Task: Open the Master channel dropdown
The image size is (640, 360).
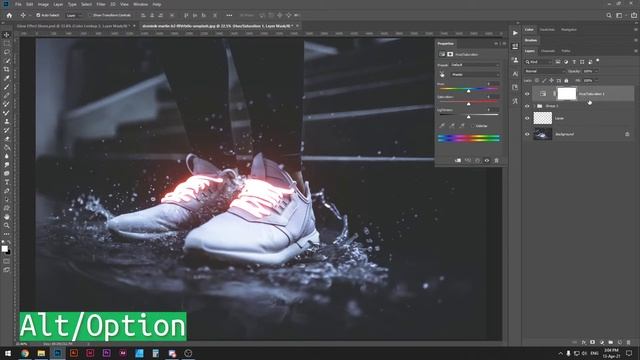Action: coord(475,75)
